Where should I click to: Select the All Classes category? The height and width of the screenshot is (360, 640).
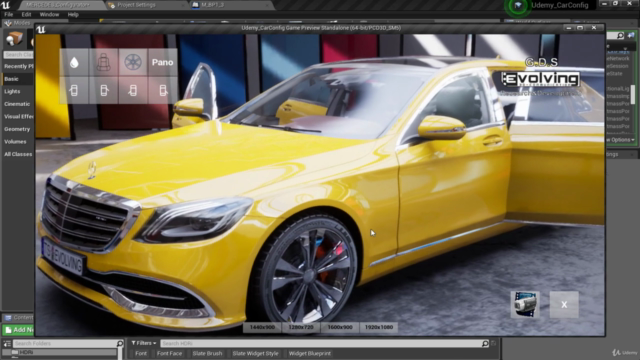pyautogui.click(x=18, y=154)
